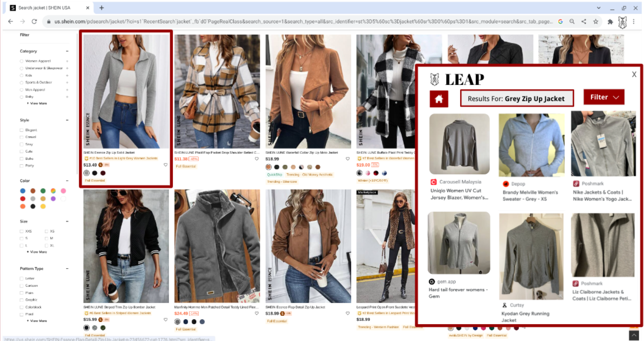
Task: Check the Casual style checkbox
Action: (x=21, y=137)
